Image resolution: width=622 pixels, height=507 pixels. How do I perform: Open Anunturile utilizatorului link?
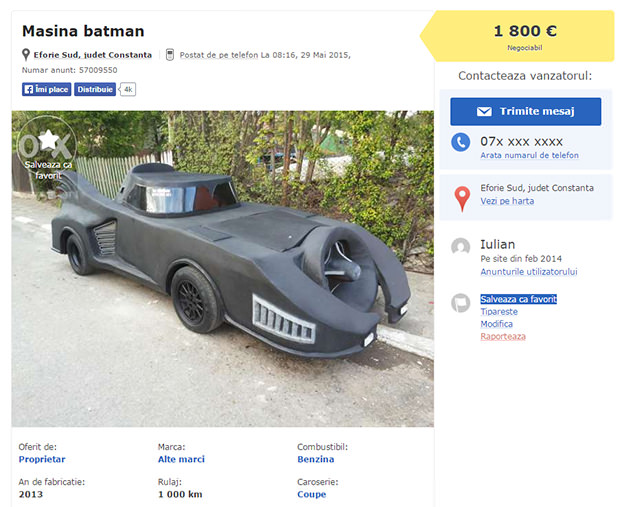[x=528, y=272]
